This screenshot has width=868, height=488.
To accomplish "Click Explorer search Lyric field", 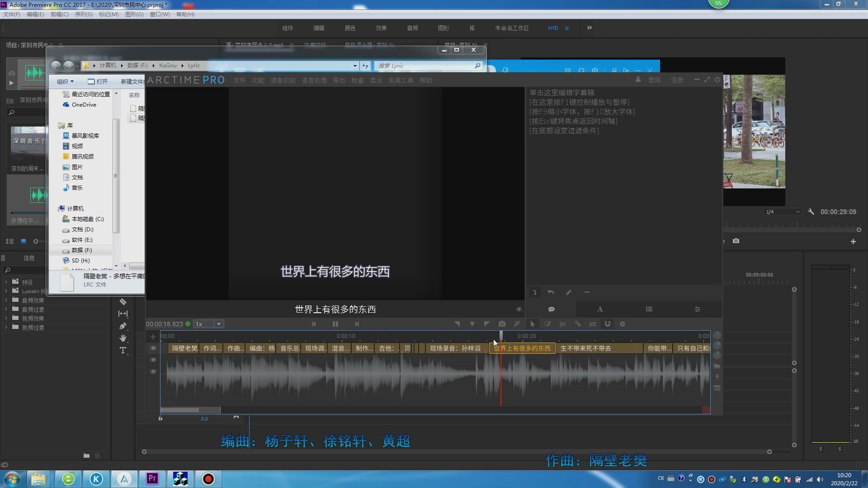I will (429, 66).
